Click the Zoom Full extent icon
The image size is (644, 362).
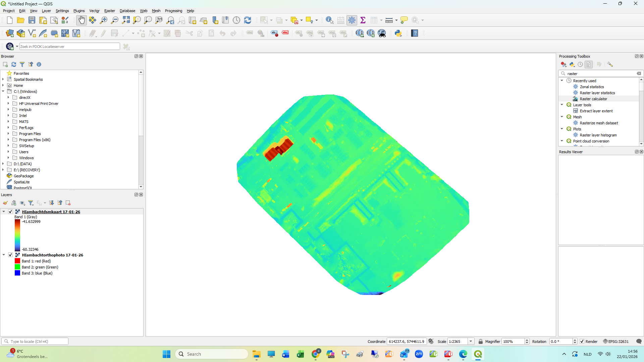click(x=126, y=20)
